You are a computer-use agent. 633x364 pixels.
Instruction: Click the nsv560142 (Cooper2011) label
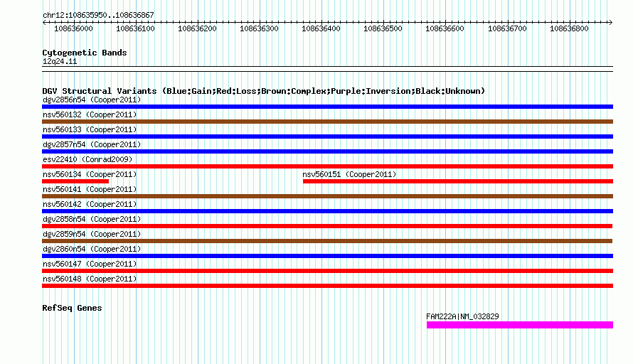pyautogui.click(x=90, y=204)
